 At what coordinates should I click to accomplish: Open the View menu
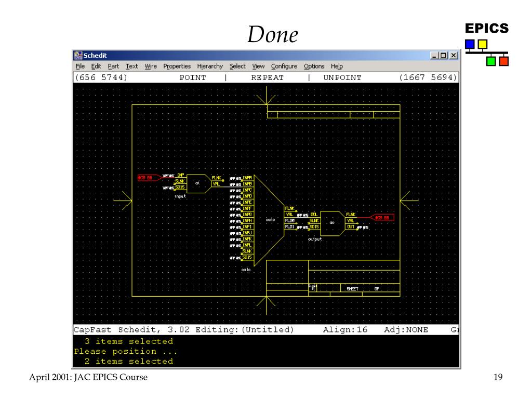[x=258, y=66]
